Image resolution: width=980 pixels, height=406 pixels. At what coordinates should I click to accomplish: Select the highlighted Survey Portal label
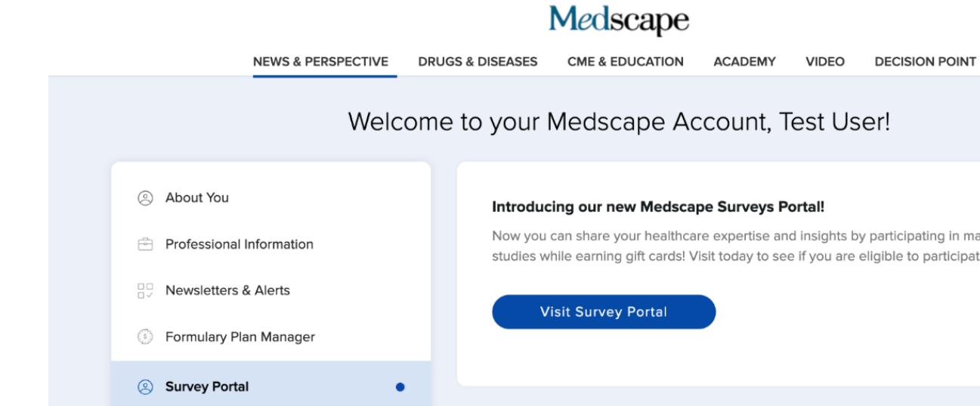click(207, 387)
